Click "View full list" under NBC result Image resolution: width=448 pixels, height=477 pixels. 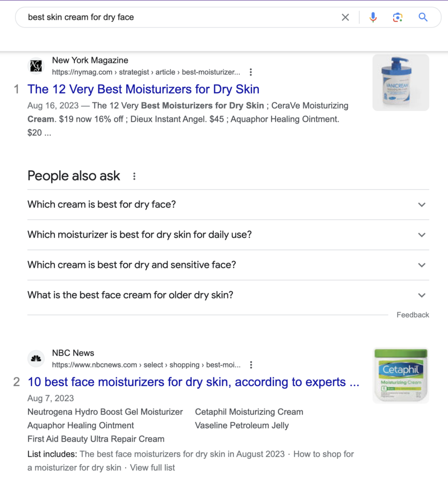pos(152,468)
